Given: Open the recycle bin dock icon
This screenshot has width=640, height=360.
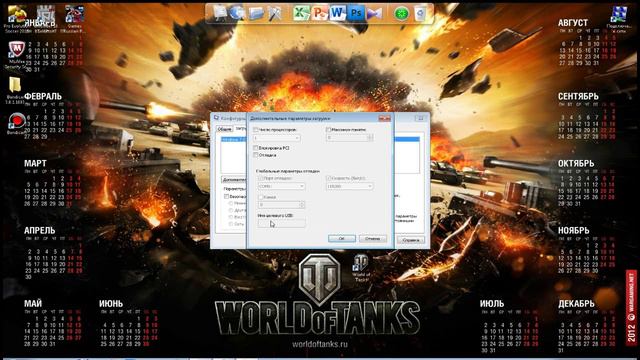Looking at the screenshot, I should pyautogui.click(x=420, y=13).
